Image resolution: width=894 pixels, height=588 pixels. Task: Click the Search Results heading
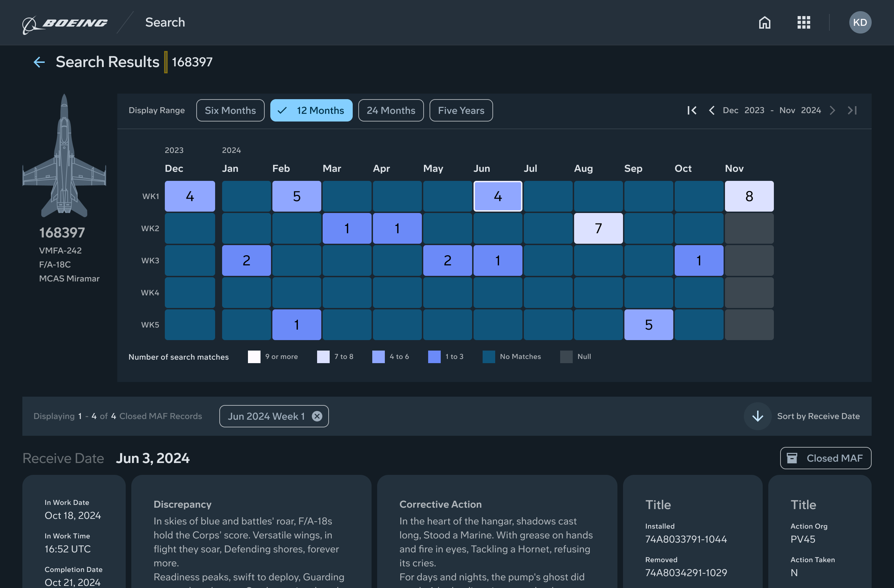(108, 62)
